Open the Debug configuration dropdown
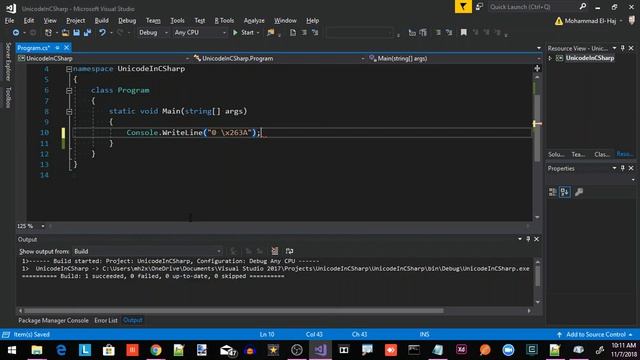640x360 pixels. tap(153, 33)
